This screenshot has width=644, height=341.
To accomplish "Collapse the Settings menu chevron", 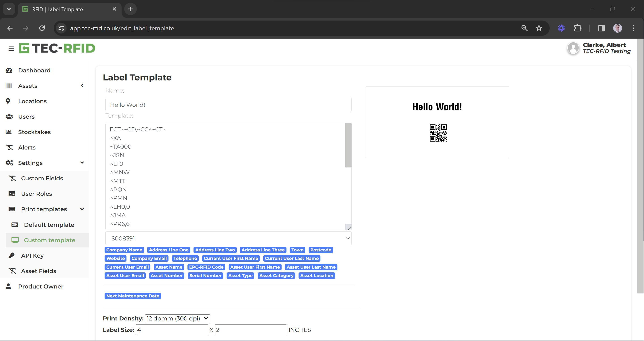I will pos(82,162).
